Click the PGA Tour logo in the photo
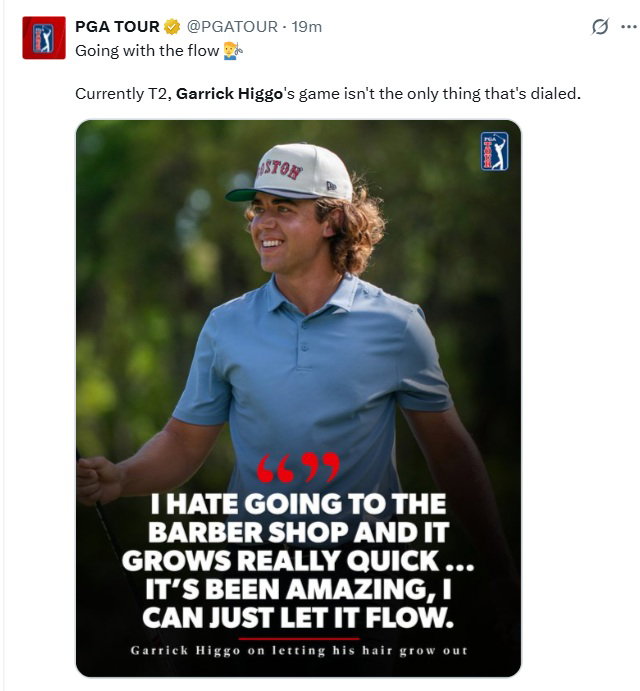 (x=494, y=152)
